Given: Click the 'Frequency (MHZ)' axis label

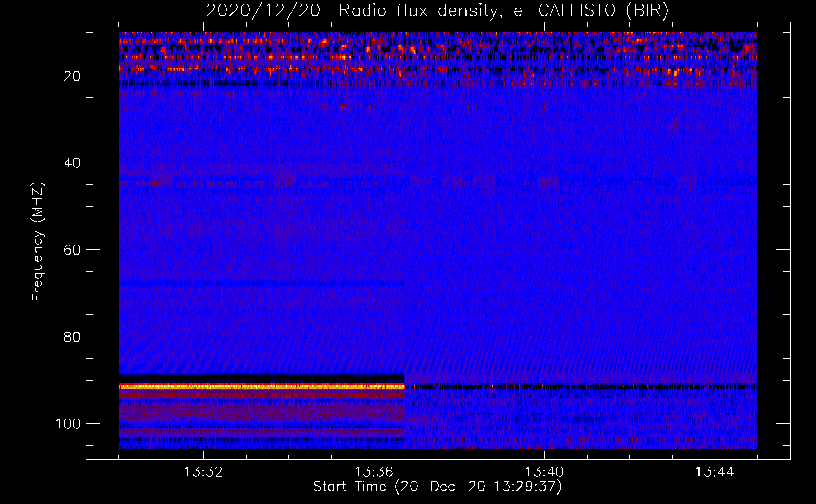Looking at the screenshot, I should 38,242.
